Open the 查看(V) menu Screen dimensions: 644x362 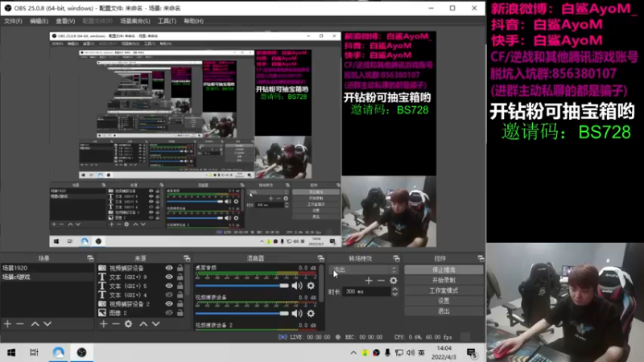[x=65, y=21]
